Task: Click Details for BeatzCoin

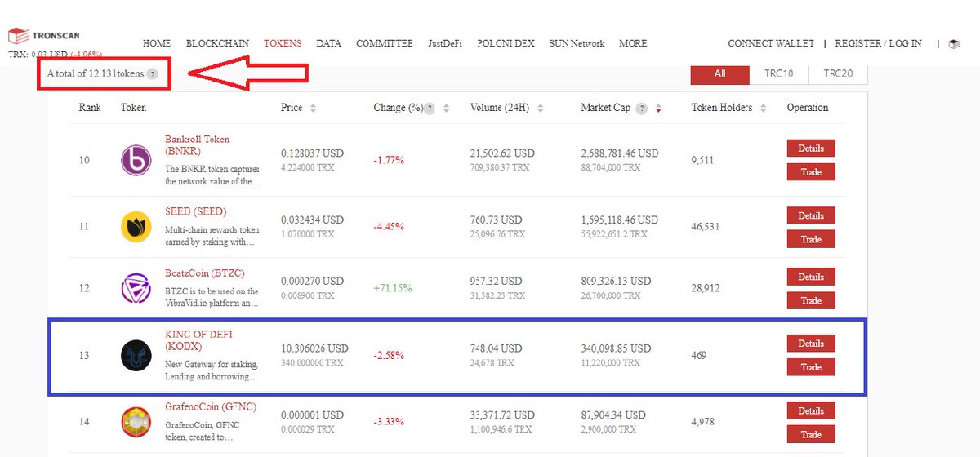Action: 811,277
